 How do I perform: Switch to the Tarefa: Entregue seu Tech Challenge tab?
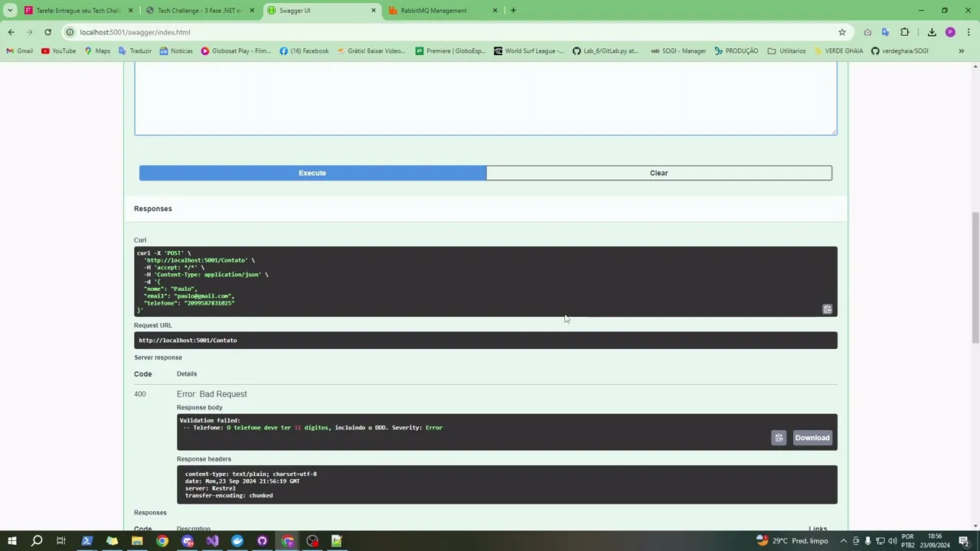click(x=77, y=11)
